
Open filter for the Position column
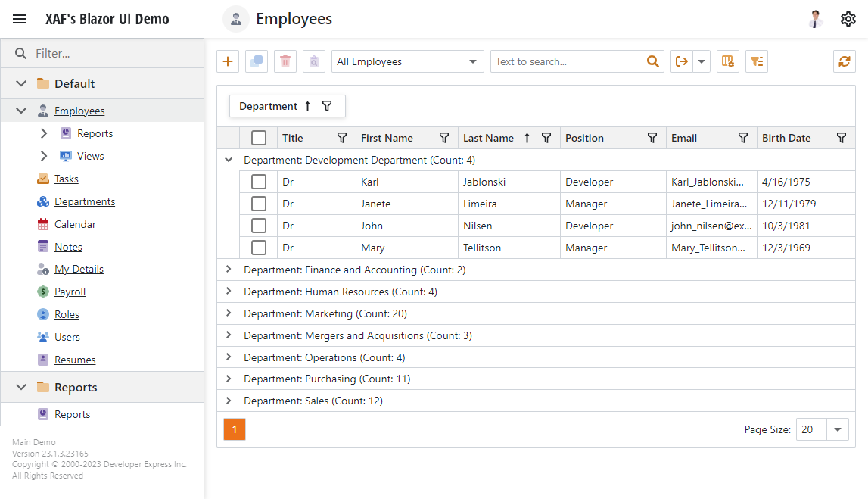[652, 138]
